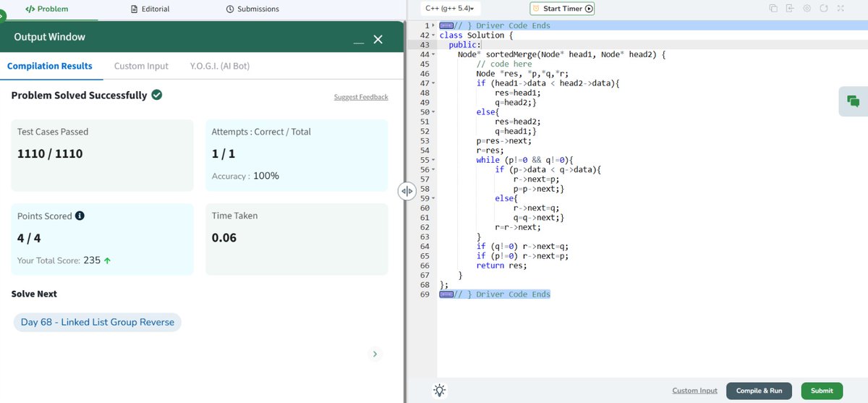Expand editor to fullscreen icon
This screenshot has width=868, height=403.
[x=841, y=9]
